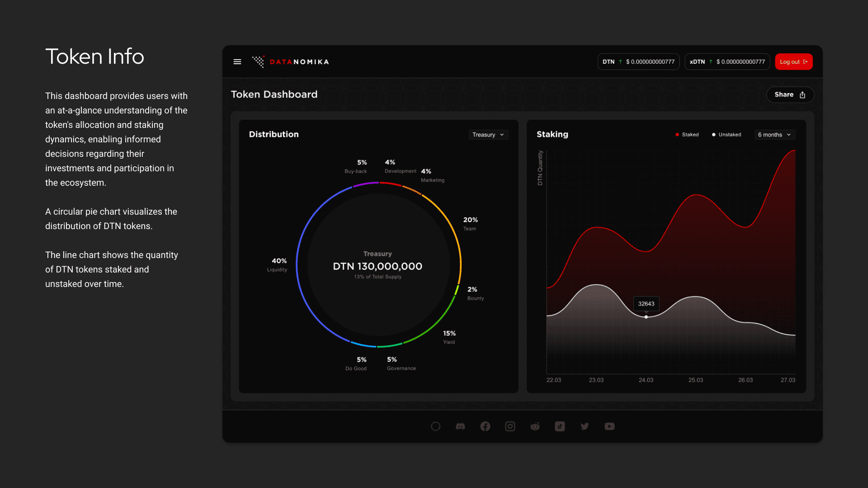Screen dimensions: 868x488
Task: Select the 2% Bounty label
Action: pos(475,293)
